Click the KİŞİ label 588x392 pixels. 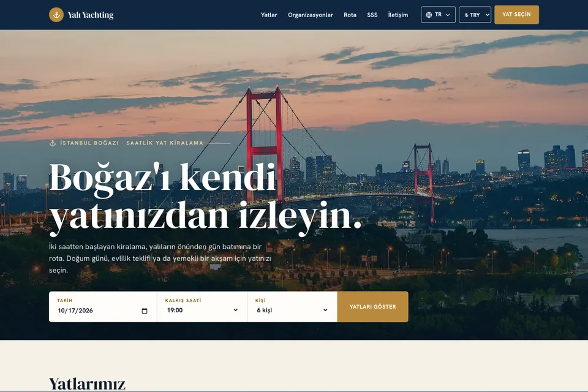pyautogui.click(x=260, y=301)
